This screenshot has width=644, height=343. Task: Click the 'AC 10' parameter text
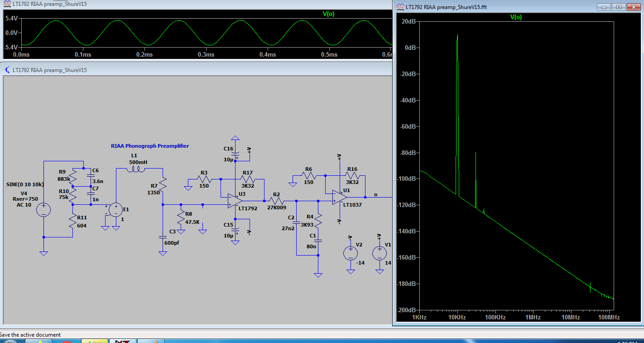point(24,205)
